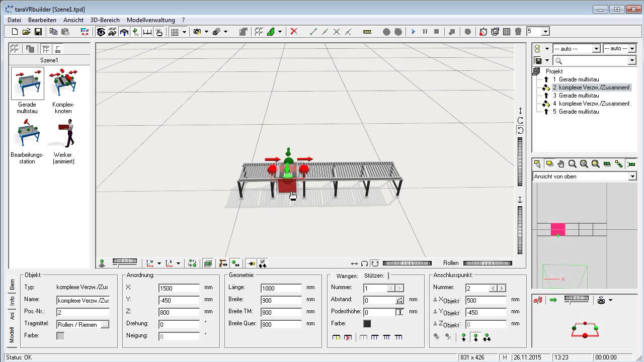
Task: Open the 3D-Bereich menu
Action: (105, 20)
